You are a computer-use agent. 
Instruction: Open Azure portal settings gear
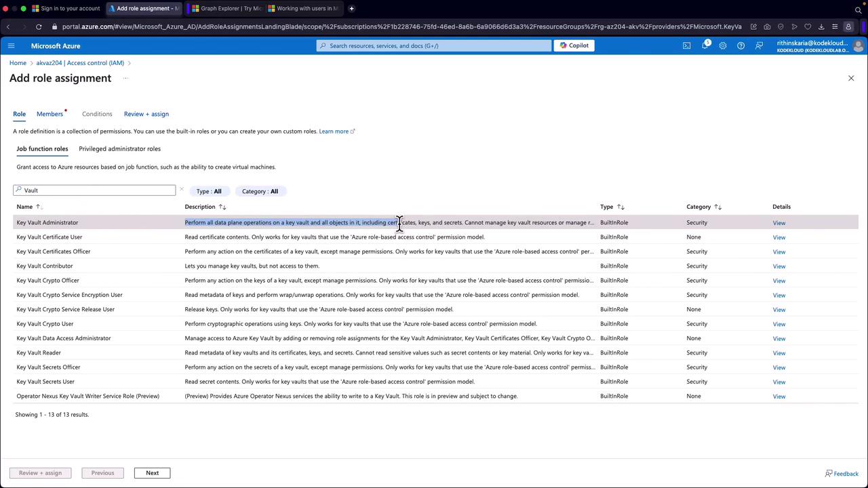click(x=723, y=45)
